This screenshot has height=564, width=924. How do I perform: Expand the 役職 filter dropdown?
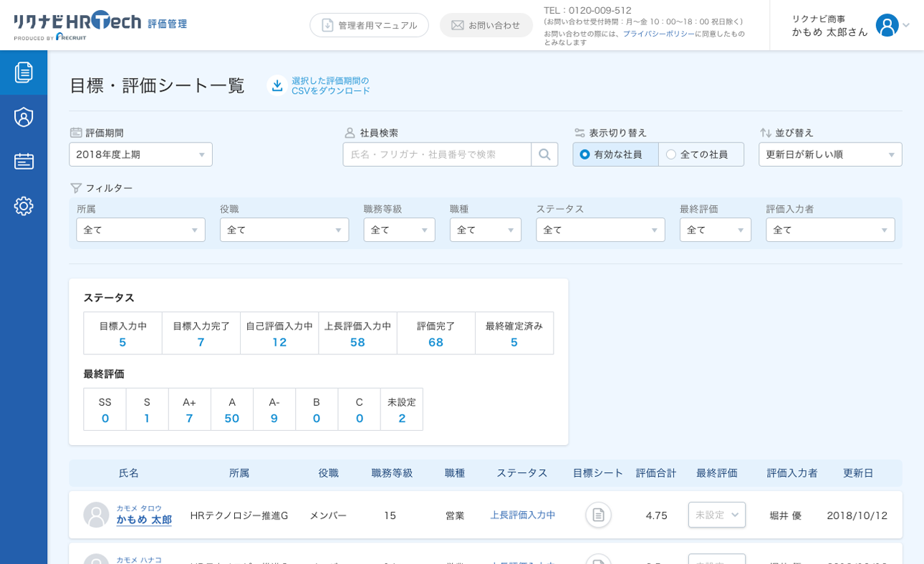pos(284,230)
